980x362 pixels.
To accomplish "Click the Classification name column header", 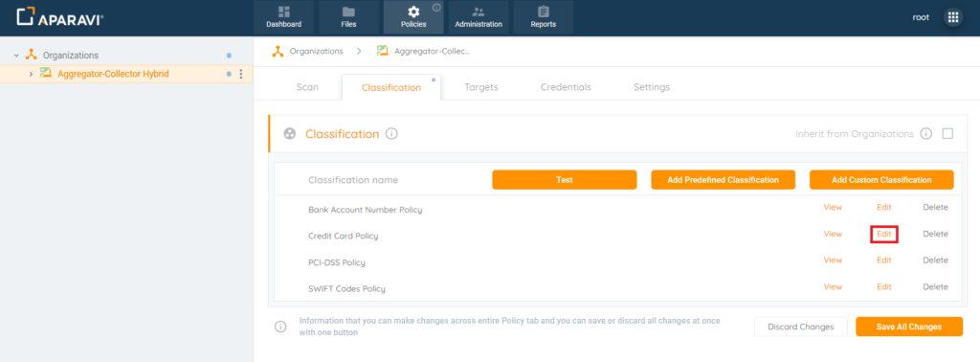I will coord(353,180).
